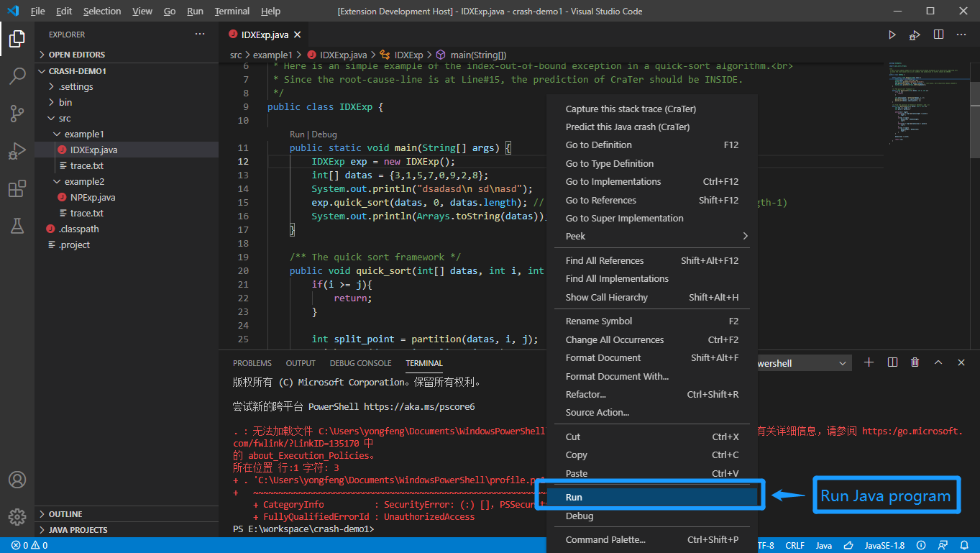Screen dimensions: 980x553
Task: Open Explorer Views and More Actions ellipsis
Action: point(200,35)
